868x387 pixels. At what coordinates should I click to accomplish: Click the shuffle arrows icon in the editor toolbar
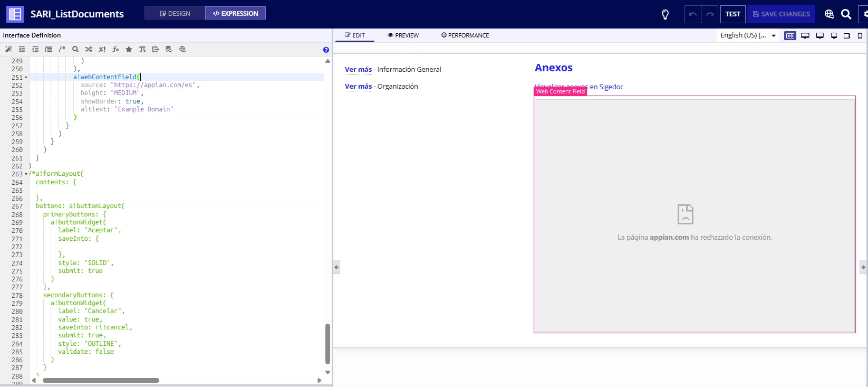click(x=89, y=49)
